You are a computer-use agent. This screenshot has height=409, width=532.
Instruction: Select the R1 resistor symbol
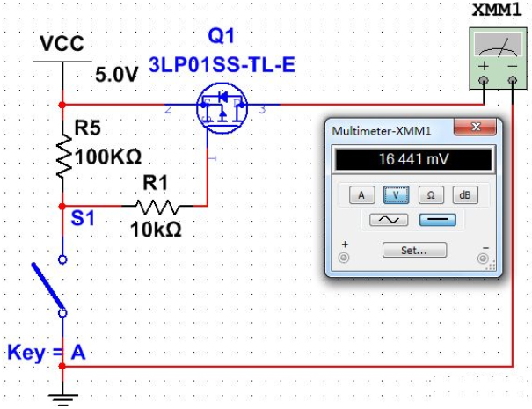point(158,208)
